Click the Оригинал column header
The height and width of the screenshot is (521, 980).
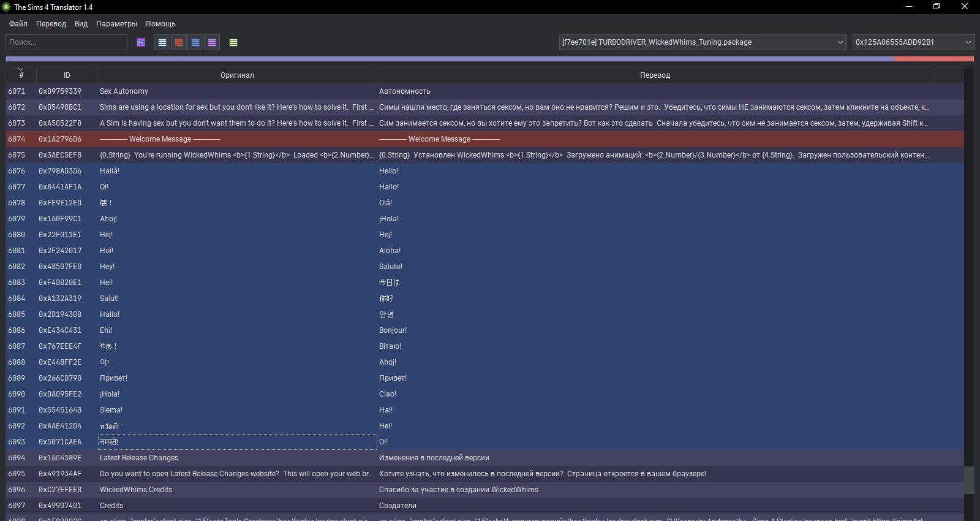click(237, 75)
